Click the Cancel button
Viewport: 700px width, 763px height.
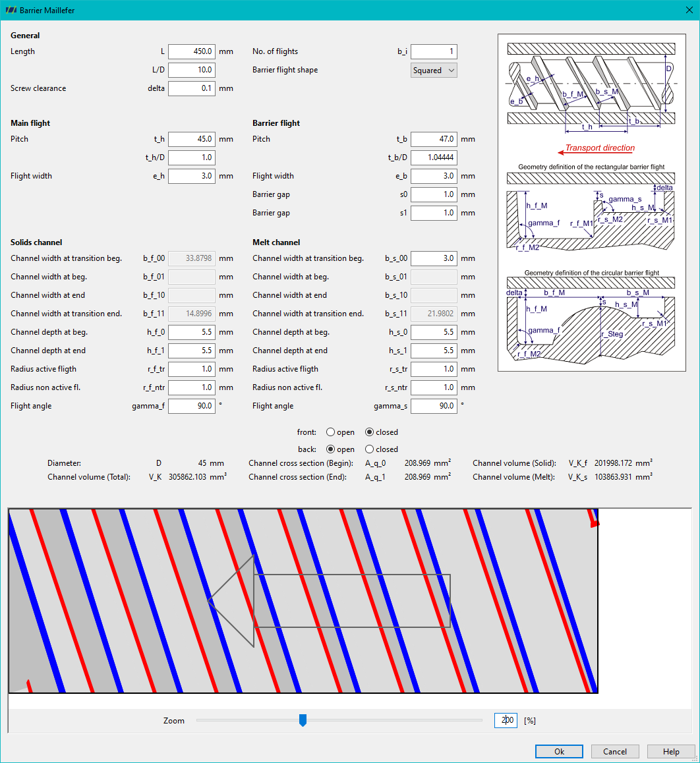tap(615, 751)
